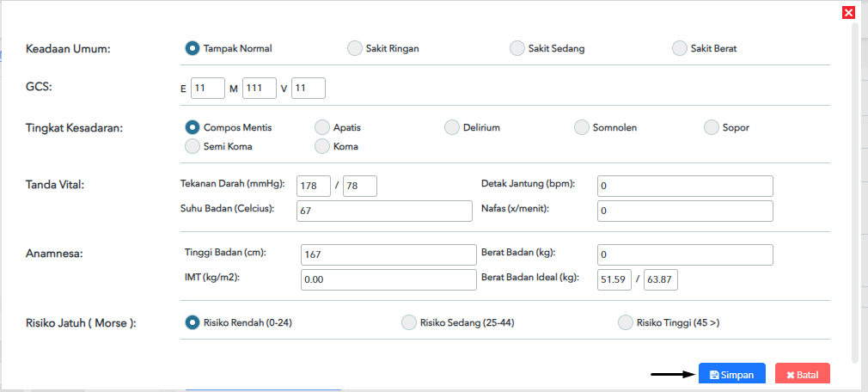868x392 pixels.
Task: Select Apatis consciousness level
Action: pyautogui.click(x=321, y=127)
